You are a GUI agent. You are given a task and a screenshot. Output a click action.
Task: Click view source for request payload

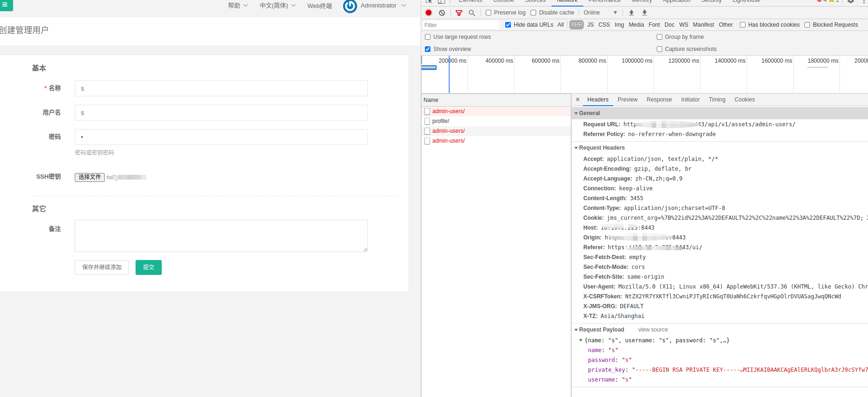coord(653,330)
